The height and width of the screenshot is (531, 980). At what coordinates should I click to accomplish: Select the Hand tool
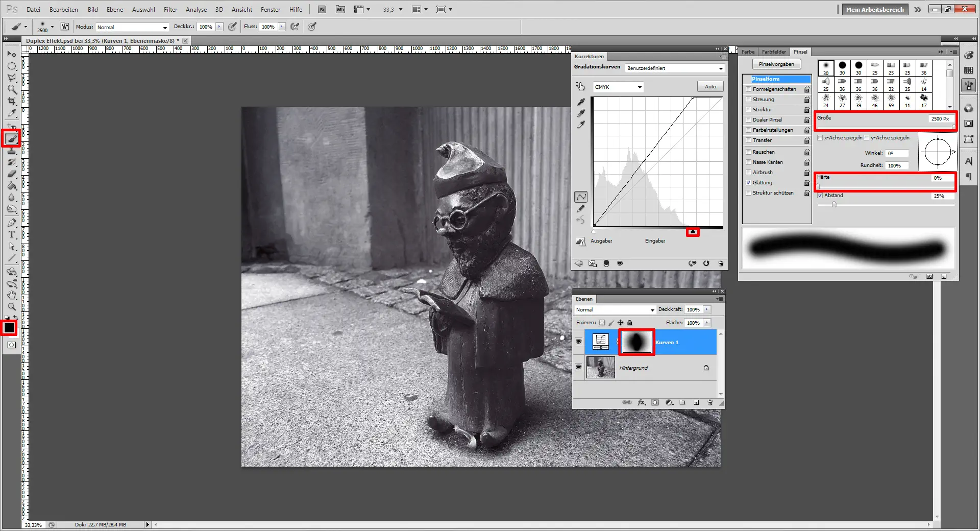click(12, 295)
